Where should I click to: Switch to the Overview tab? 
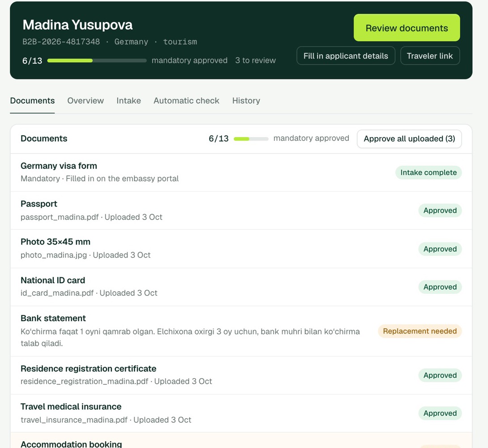86,100
